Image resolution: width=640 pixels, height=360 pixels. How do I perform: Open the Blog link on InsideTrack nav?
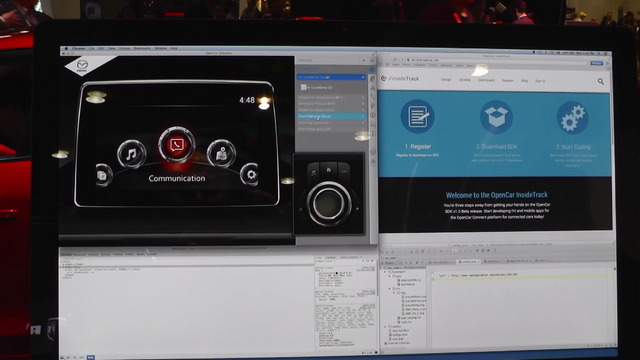[x=524, y=81]
